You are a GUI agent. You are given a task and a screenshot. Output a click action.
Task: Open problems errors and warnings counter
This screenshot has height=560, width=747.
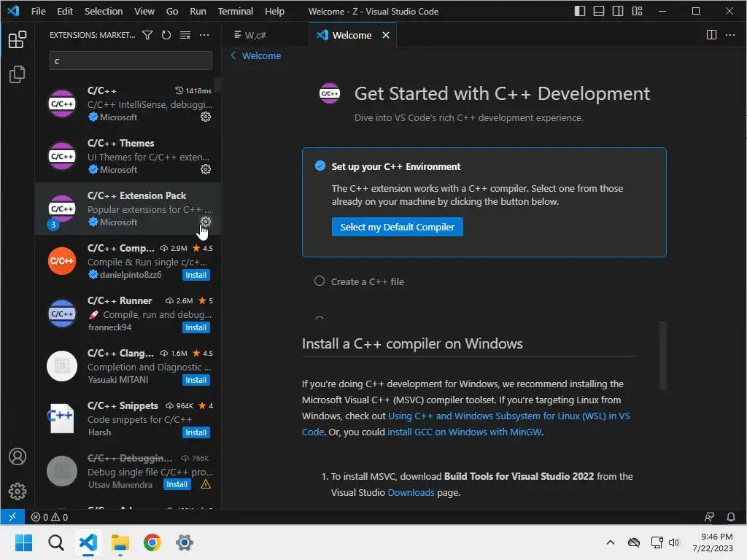click(50, 517)
